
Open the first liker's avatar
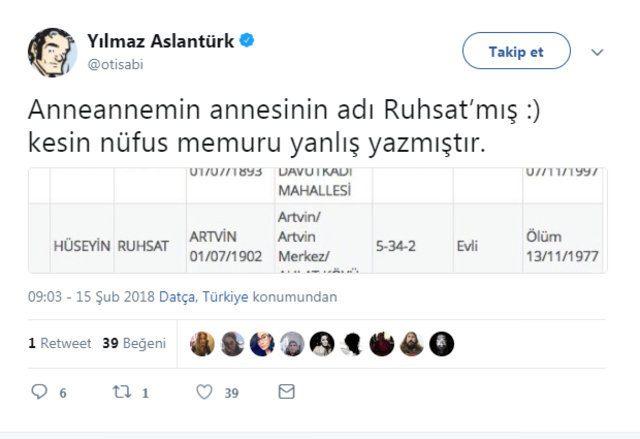click(x=202, y=344)
